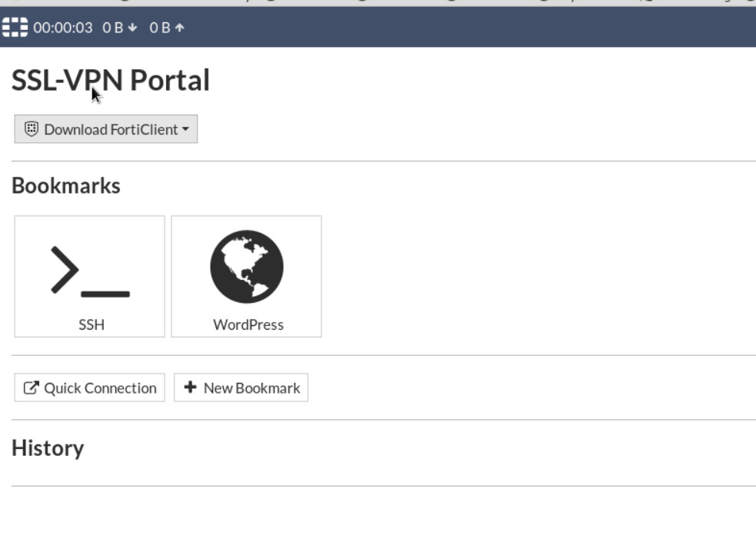Expand the Download FortiClient dropdown caret
Image resolution: width=756 pixels, height=535 pixels.
coord(185,129)
